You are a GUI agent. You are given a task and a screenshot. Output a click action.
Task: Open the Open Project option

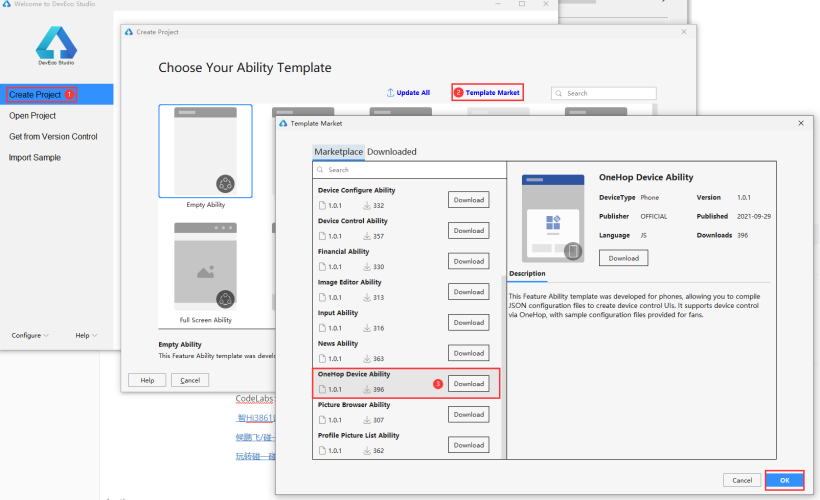click(x=32, y=116)
